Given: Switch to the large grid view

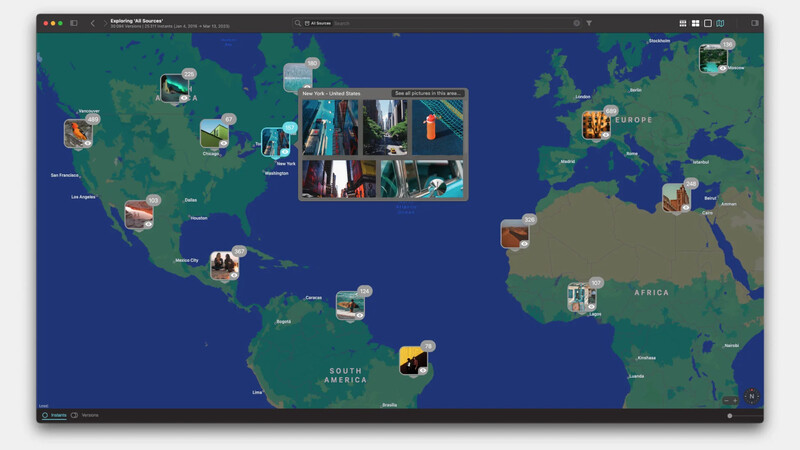Looking at the screenshot, I should click(695, 23).
